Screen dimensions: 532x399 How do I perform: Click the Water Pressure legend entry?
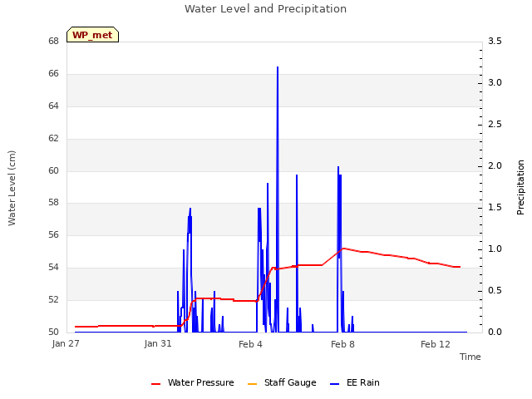(x=193, y=382)
